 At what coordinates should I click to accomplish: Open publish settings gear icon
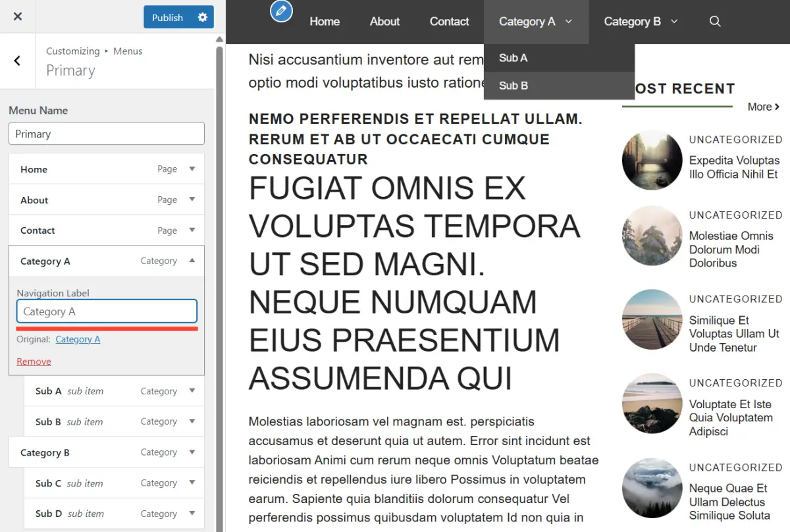click(x=202, y=17)
